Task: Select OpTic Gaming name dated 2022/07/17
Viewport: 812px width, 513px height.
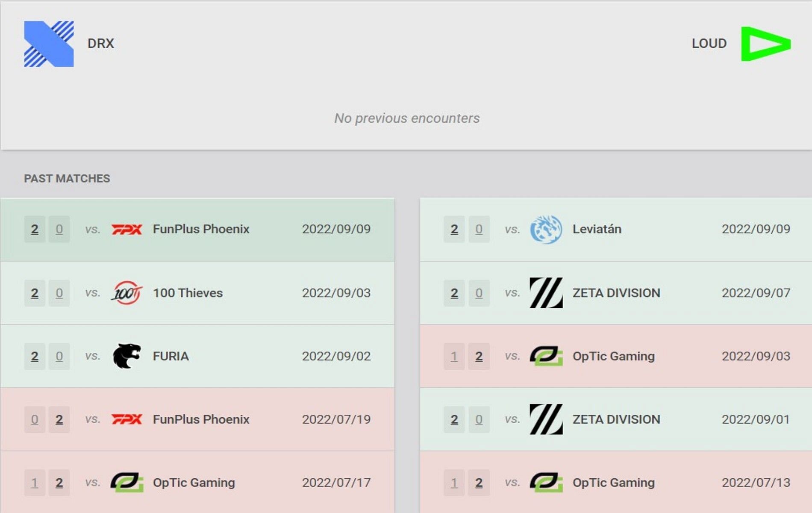Action: pos(194,483)
